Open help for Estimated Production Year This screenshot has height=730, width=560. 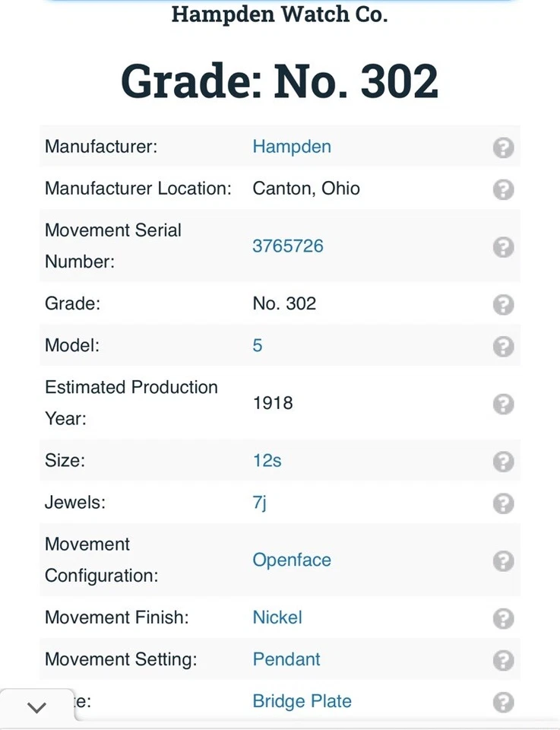(x=503, y=403)
